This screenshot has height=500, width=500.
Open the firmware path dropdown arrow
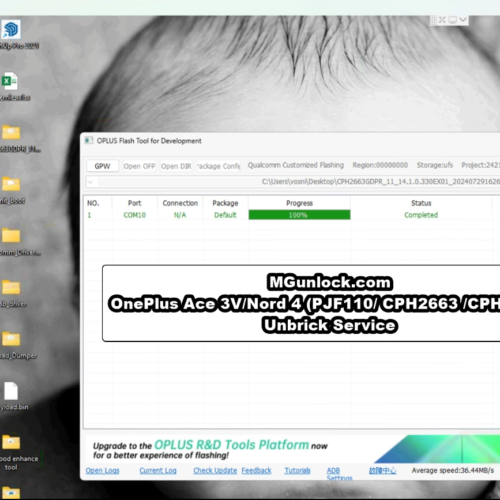pos(90,182)
